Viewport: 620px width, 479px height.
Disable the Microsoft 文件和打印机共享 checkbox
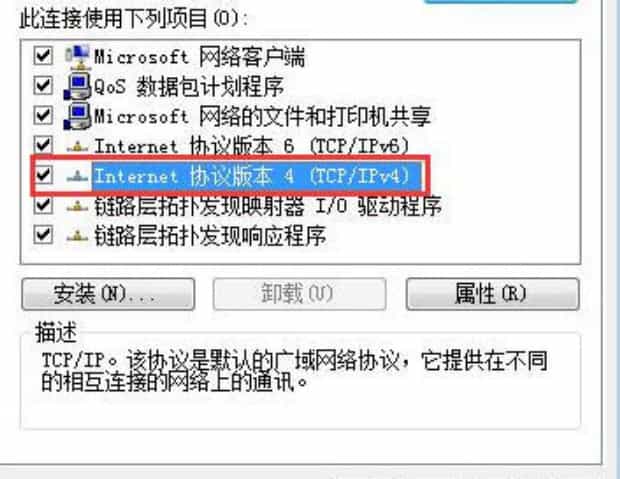tap(43, 115)
